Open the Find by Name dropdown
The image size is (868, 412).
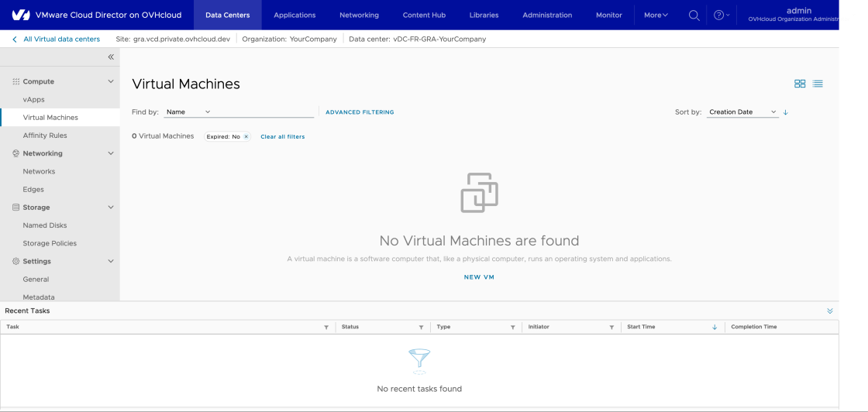(x=188, y=112)
